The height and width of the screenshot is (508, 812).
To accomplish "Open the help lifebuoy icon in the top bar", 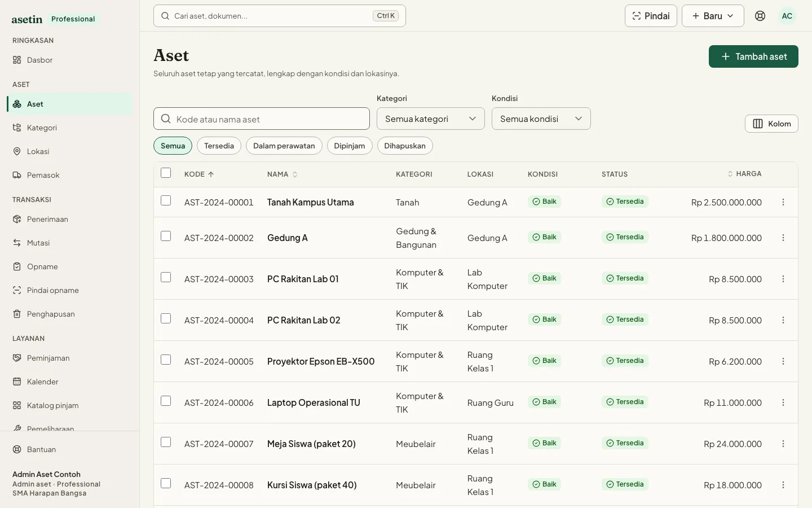I will [760, 16].
